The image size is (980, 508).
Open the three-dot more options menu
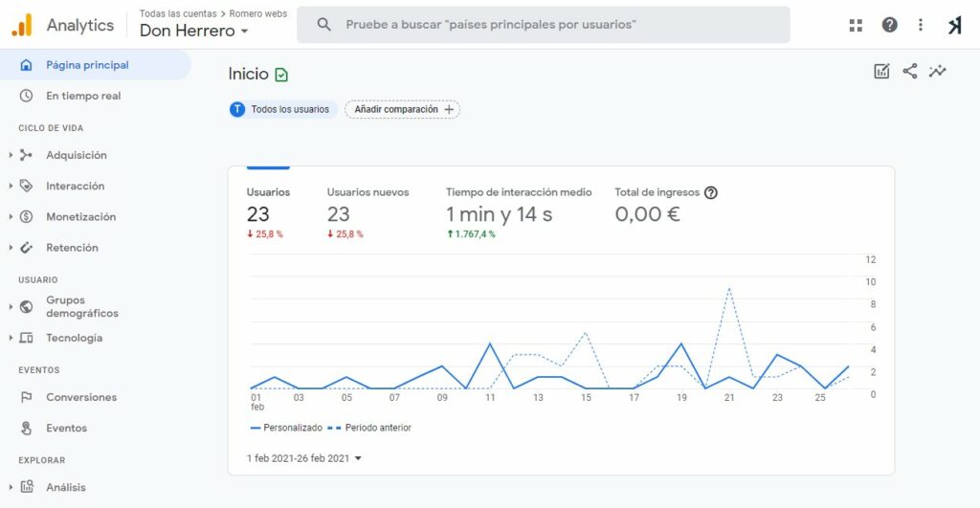(921, 25)
